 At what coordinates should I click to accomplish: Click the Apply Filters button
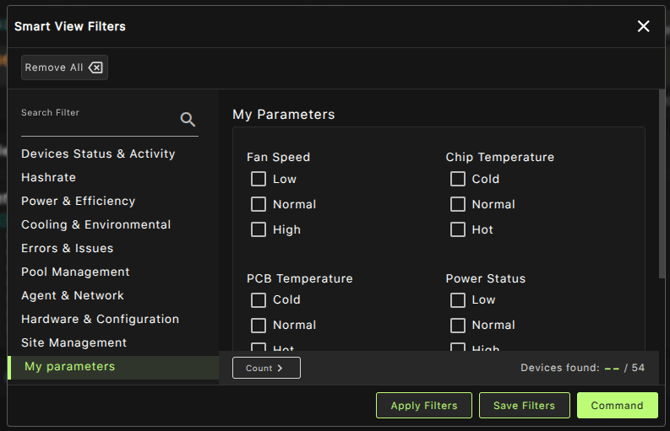tap(423, 405)
